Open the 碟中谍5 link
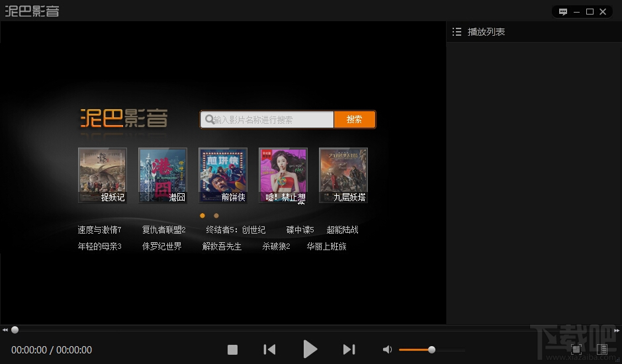This screenshot has width=622, height=364. [x=300, y=230]
